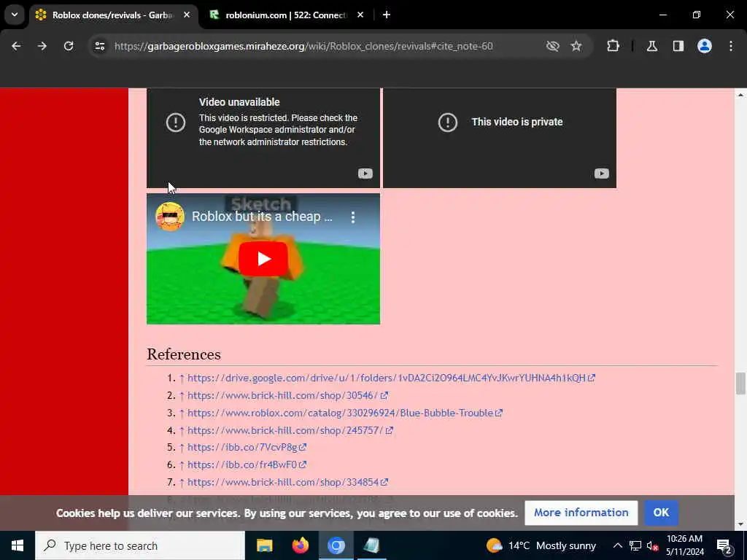Close the roblonium.com tab
Viewport: 747px width, 560px height.
[360, 15]
